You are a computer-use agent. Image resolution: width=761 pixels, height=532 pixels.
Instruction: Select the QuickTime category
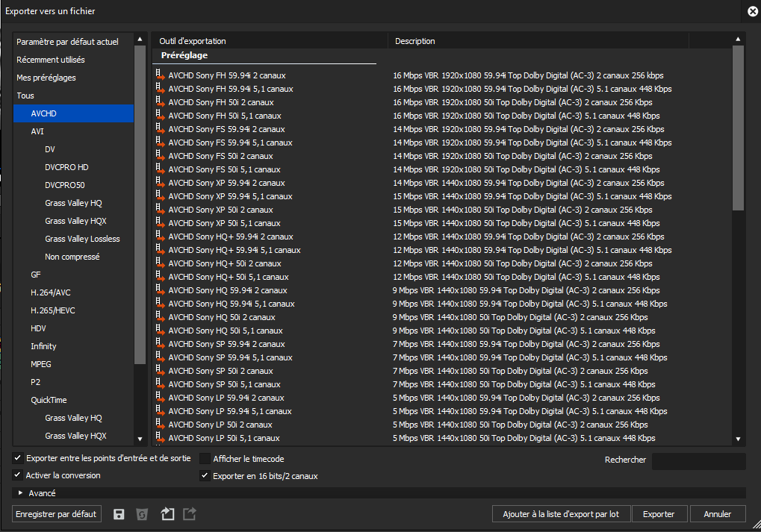[73, 400]
